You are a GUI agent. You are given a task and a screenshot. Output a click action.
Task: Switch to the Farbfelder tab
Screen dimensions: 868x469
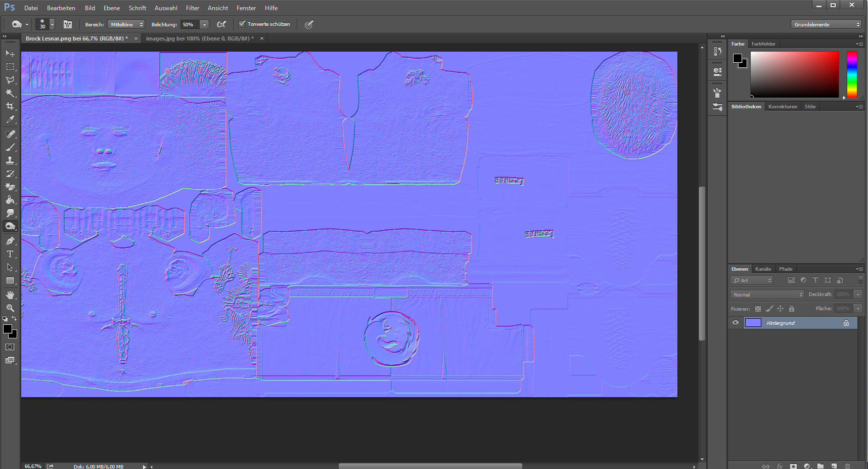coord(763,44)
